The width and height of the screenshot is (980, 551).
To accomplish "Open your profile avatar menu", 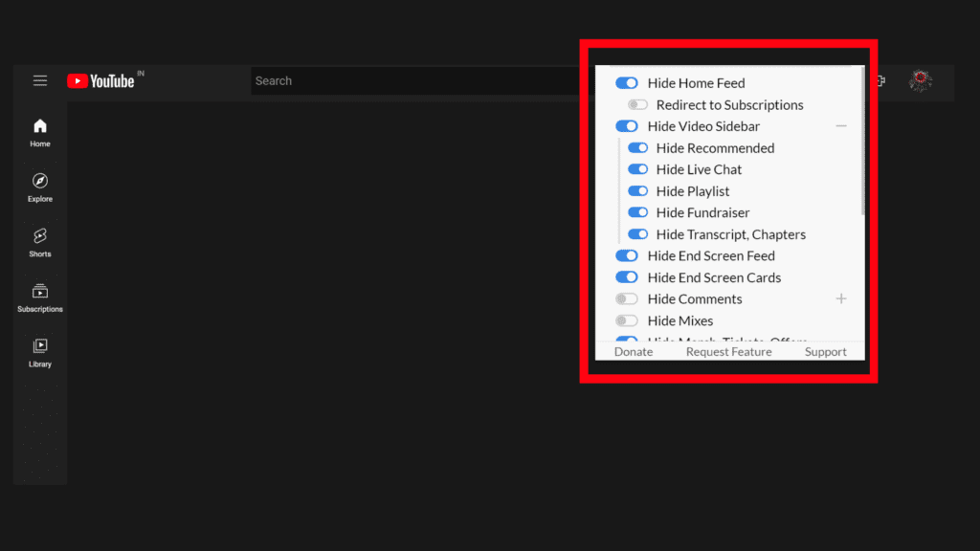I will pyautogui.click(x=920, y=80).
